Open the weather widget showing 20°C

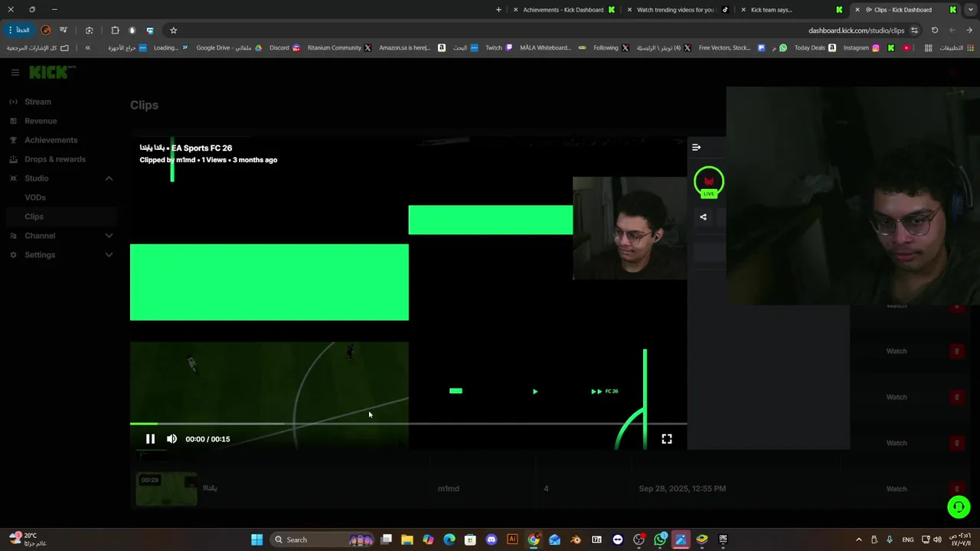(28, 540)
